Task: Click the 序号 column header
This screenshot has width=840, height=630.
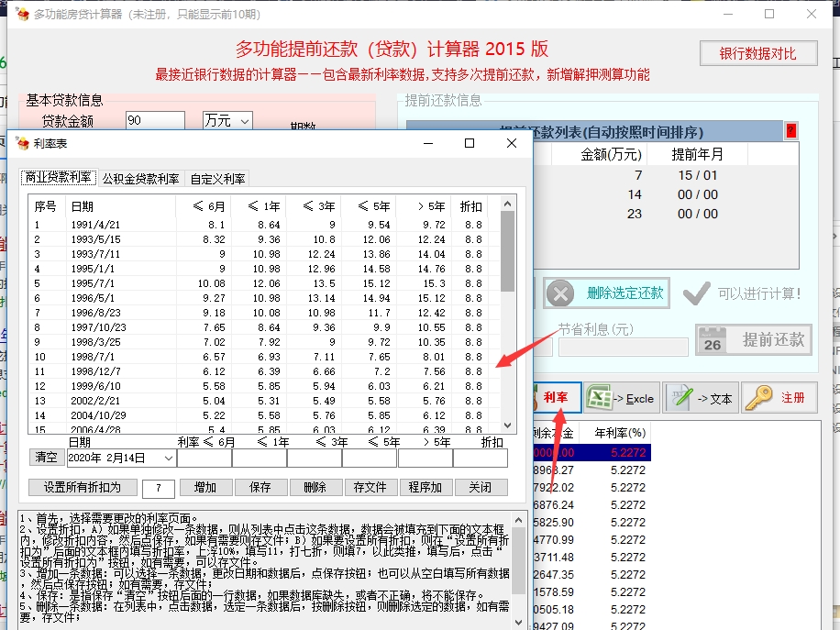Action: click(x=47, y=206)
